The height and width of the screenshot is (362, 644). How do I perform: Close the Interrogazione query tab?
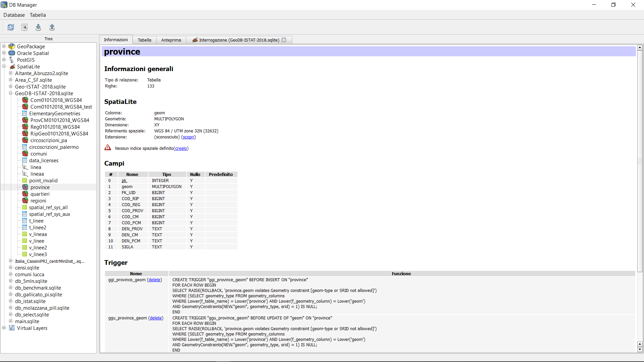tap(284, 40)
